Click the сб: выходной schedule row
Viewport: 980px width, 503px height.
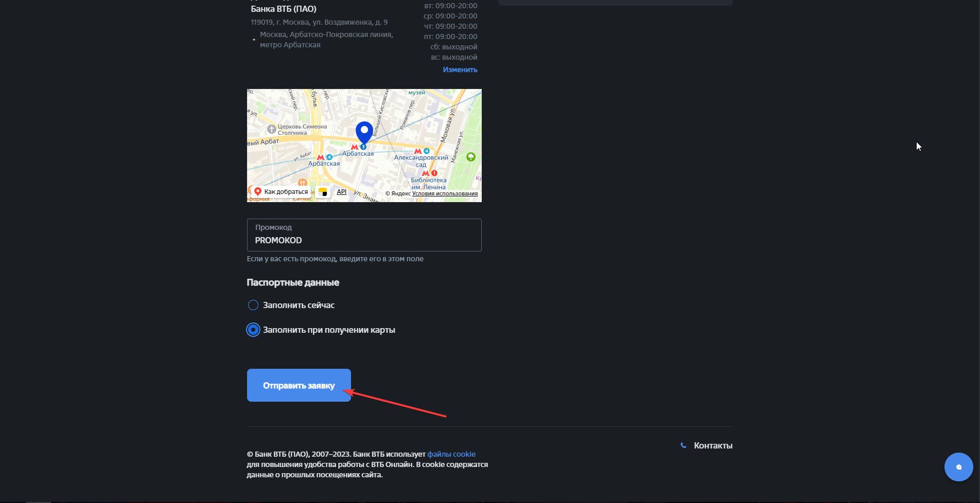pos(453,47)
